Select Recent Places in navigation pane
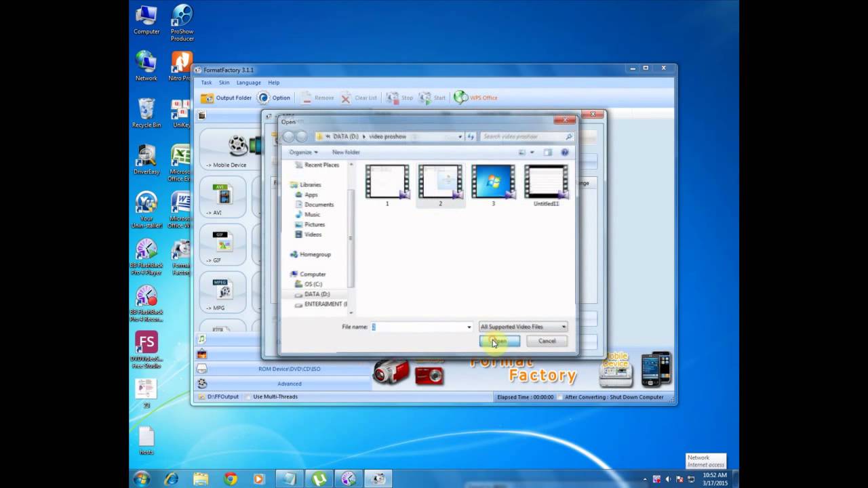Image resolution: width=868 pixels, height=488 pixels. [317, 165]
